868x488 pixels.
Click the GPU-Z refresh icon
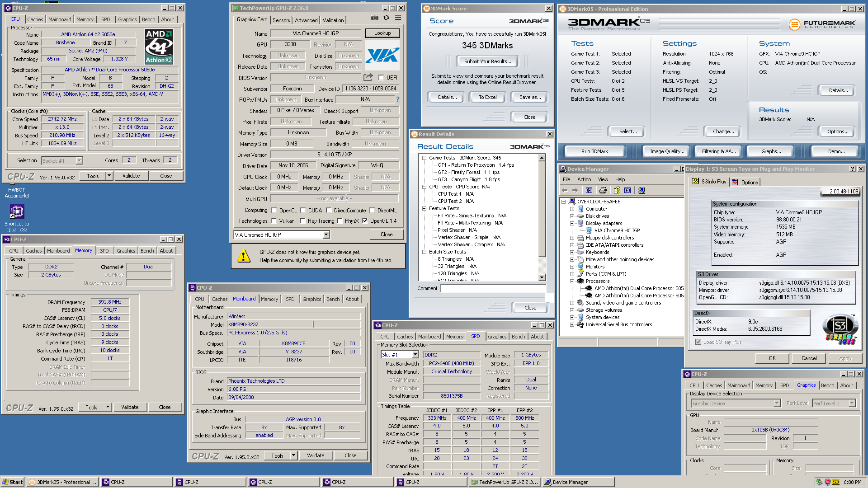(x=386, y=18)
